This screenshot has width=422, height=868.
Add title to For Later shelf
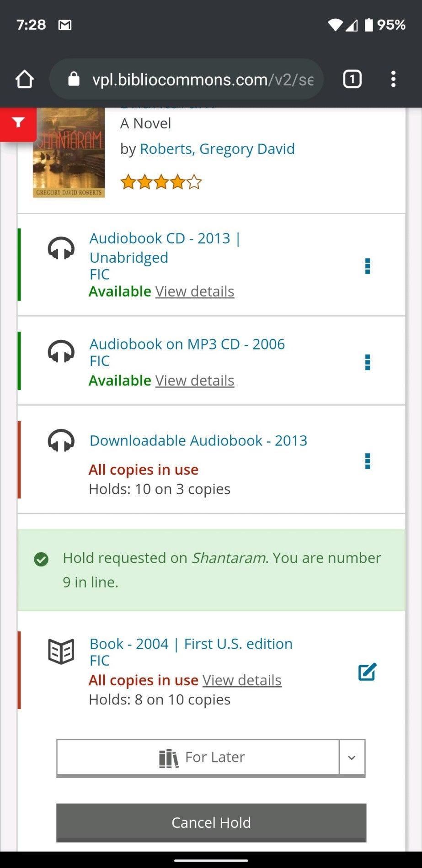tap(198, 757)
